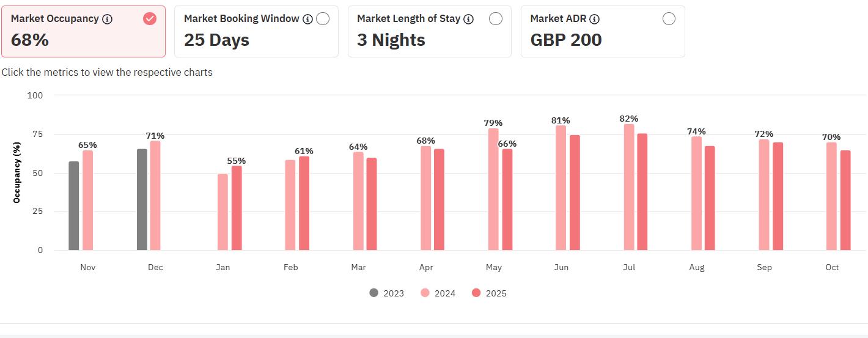
Task: Open the 25 Days booking window card
Action: tap(256, 32)
